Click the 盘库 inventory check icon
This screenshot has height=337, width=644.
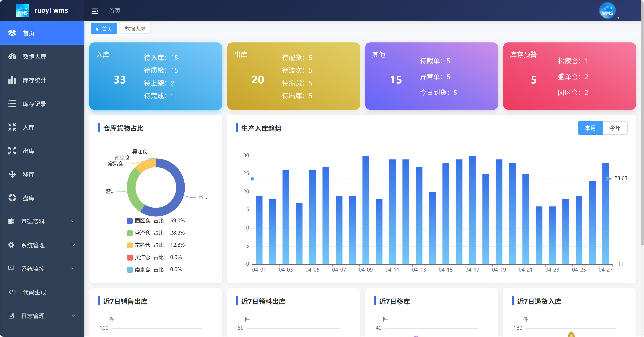point(12,198)
